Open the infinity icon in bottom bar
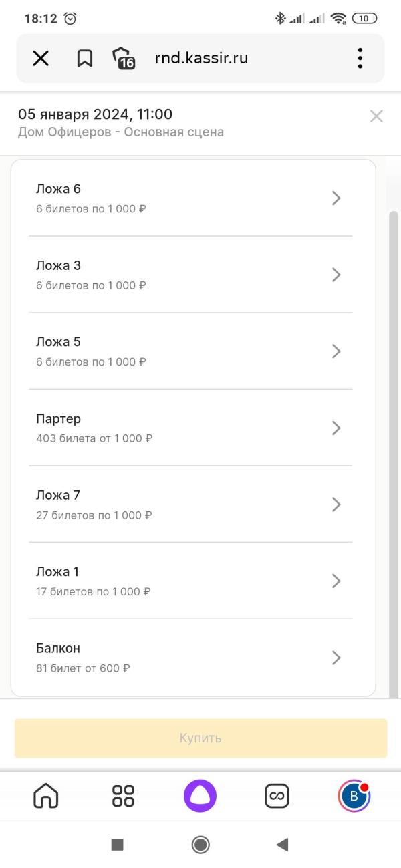This screenshot has height=868, width=401. [x=277, y=795]
